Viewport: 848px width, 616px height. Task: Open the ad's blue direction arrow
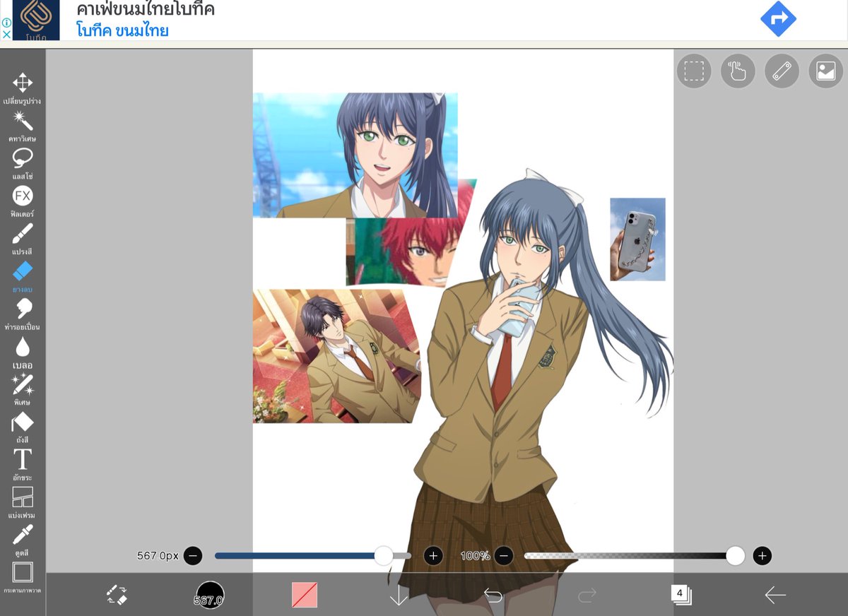(778, 19)
